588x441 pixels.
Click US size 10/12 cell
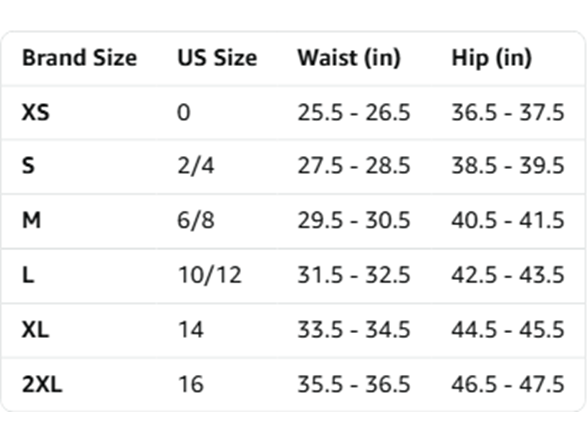(210, 275)
